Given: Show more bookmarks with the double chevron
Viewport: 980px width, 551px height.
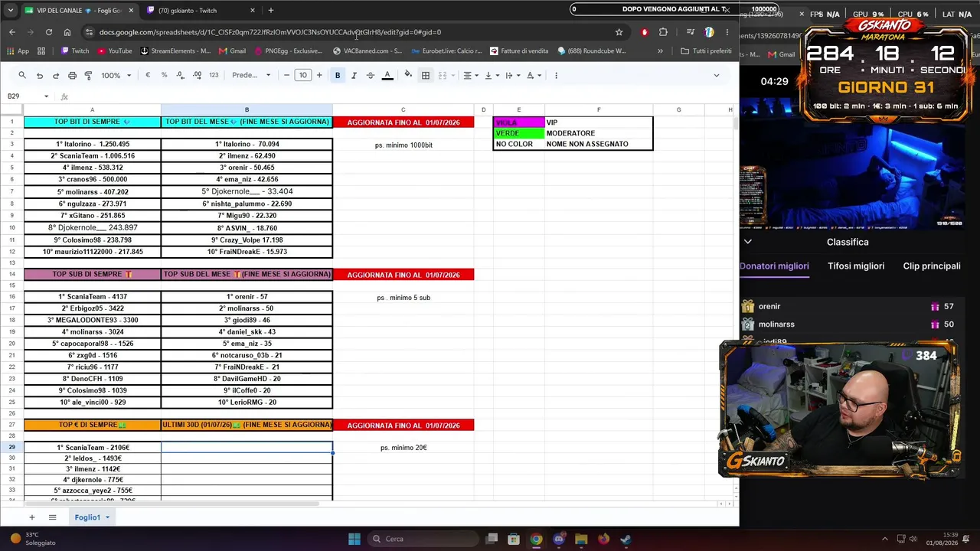Looking at the screenshot, I should (x=660, y=51).
